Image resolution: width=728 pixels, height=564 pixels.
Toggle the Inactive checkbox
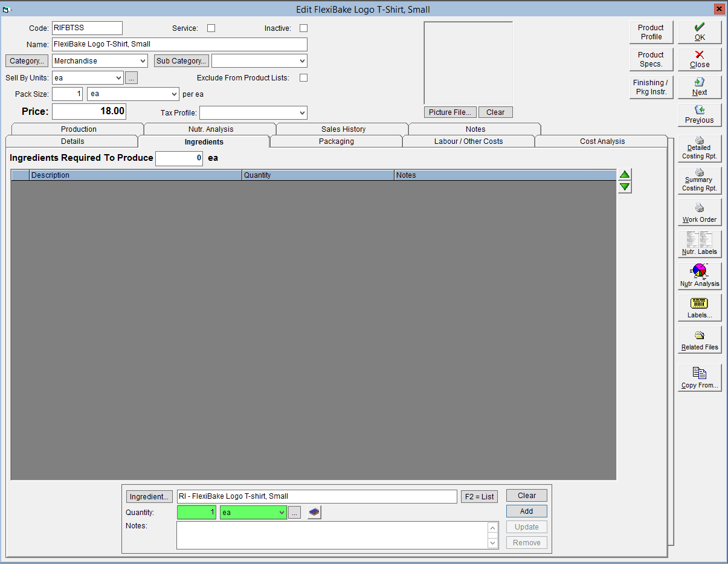point(303,28)
